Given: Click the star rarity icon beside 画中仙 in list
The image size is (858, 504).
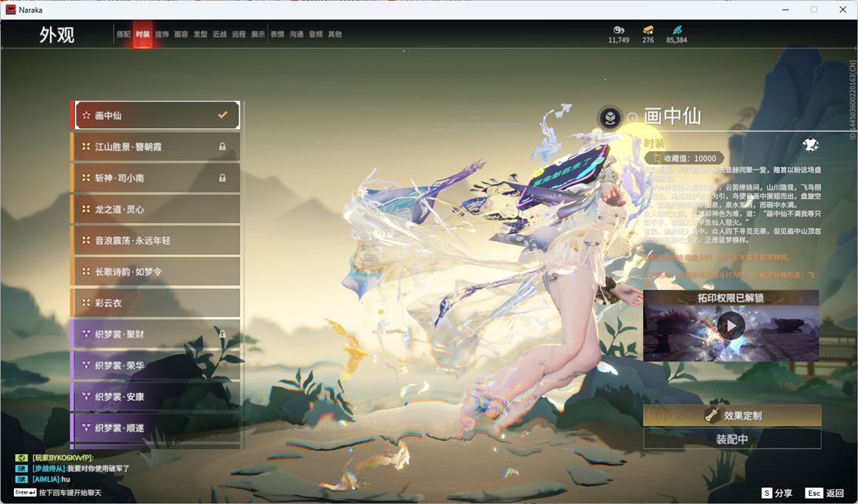Looking at the screenshot, I should (x=86, y=116).
